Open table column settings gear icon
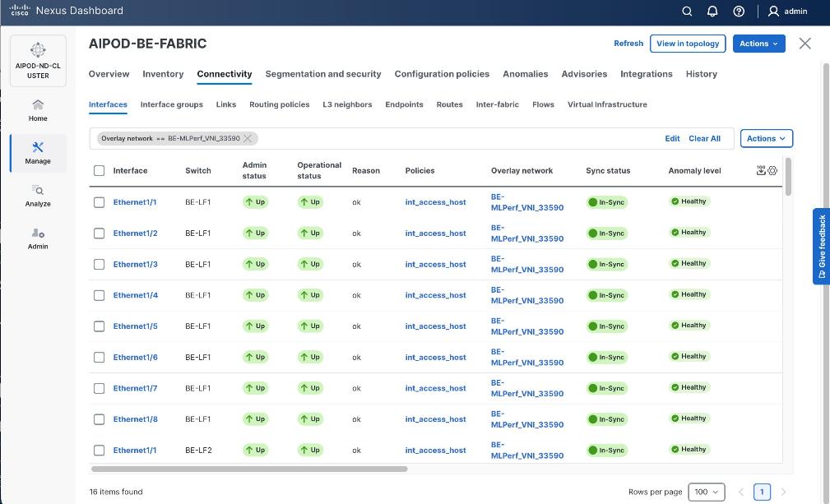 (x=772, y=170)
